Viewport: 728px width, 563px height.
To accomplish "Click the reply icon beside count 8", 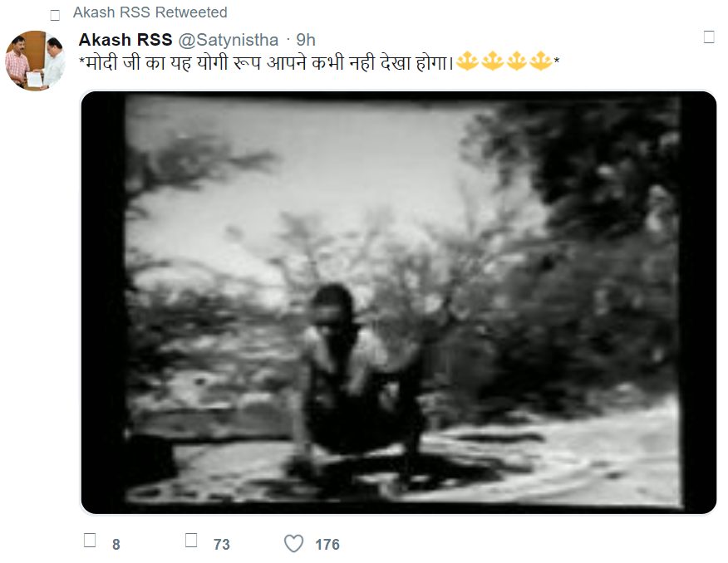I will point(90,541).
